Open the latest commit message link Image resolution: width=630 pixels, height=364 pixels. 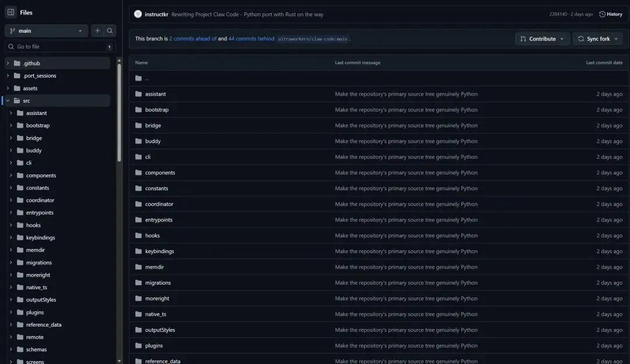click(x=247, y=14)
